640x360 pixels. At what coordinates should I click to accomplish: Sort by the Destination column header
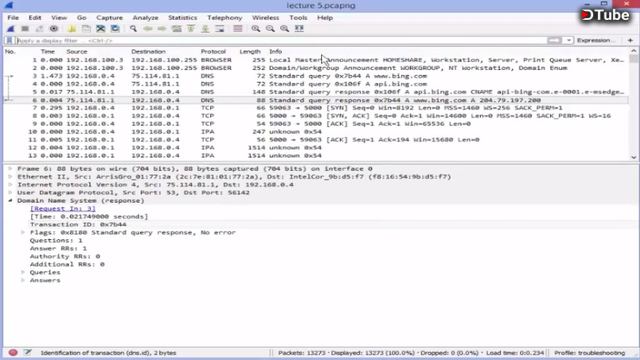pyautogui.click(x=148, y=51)
